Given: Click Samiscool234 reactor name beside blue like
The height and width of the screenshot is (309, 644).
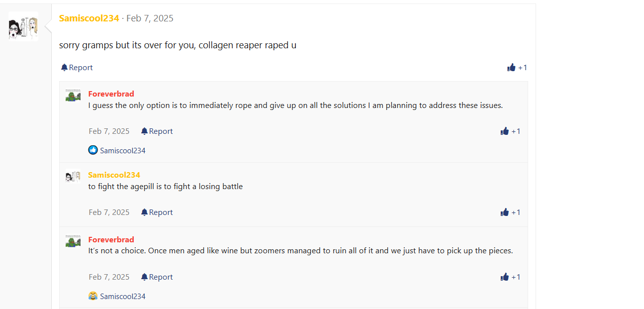Looking at the screenshot, I should tap(123, 151).
